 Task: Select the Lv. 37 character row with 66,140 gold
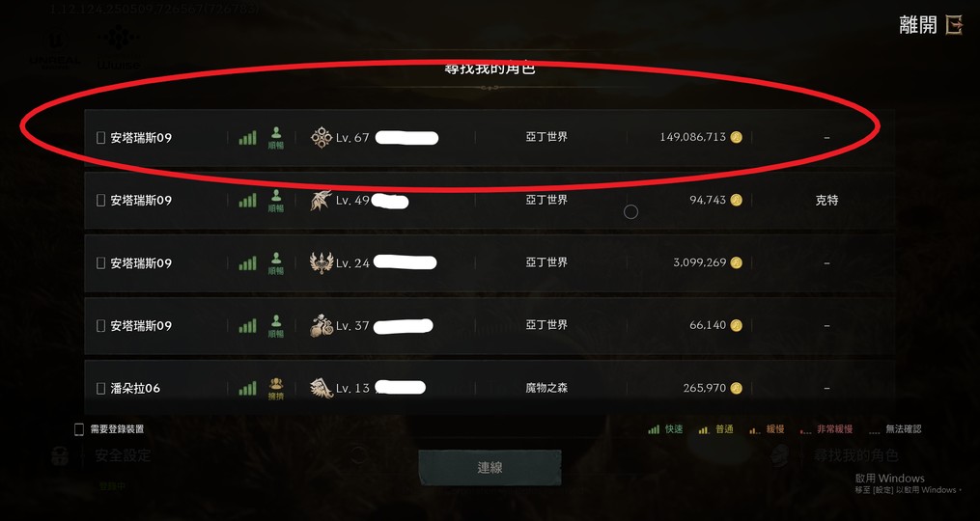[x=490, y=325]
